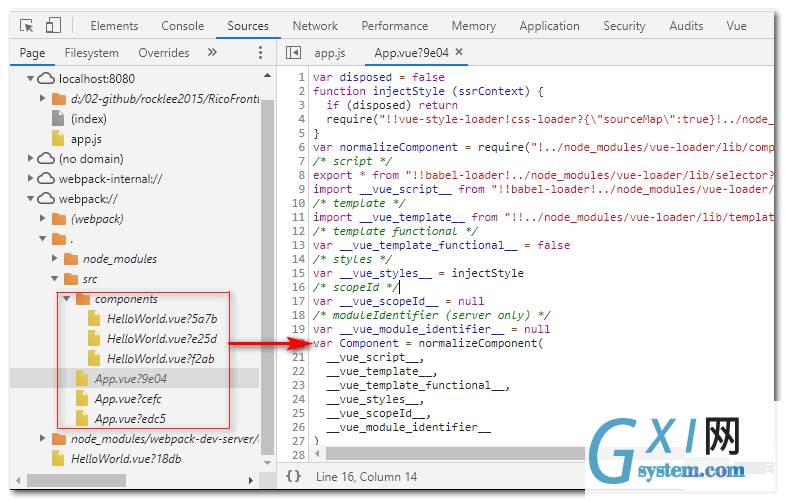The width and height of the screenshot is (785, 501).
Task: Expand the webpack-internal:// node
Action: point(30,179)
